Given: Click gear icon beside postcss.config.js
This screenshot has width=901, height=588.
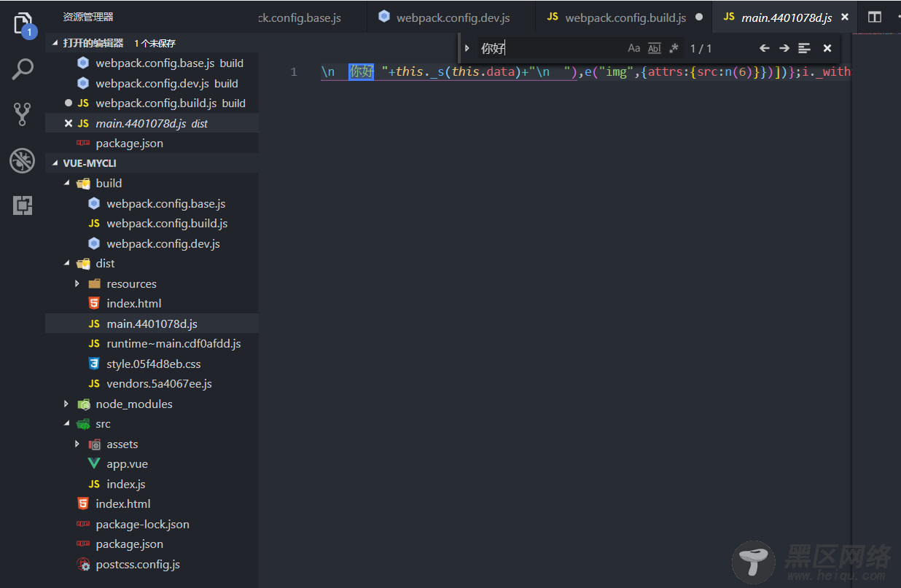Looking at the screenshot, I should 83,564.
